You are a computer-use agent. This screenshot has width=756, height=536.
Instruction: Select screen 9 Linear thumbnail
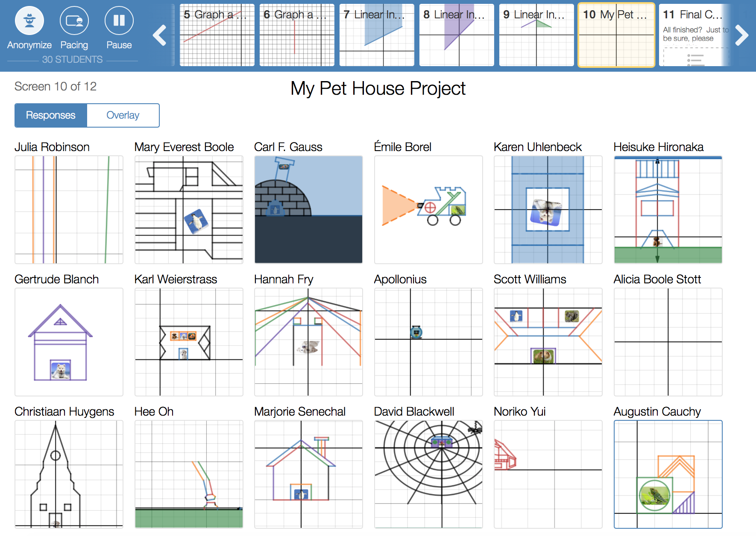(x=536, y=35)
